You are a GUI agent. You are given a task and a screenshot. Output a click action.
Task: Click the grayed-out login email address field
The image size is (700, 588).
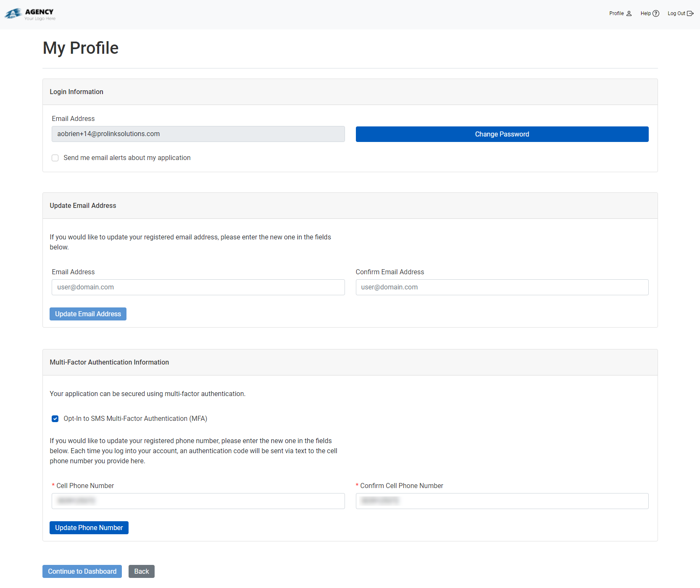(198, 134)
